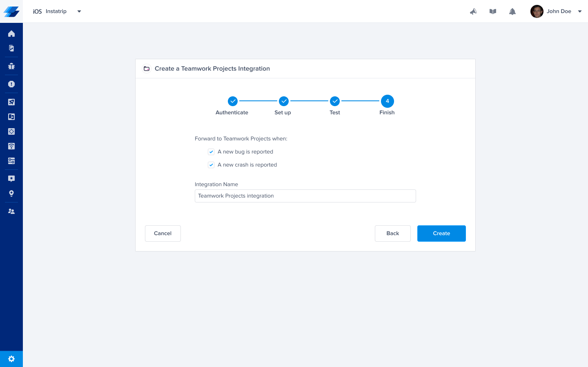Open the screen transition icon in sidebar
This screenshot has width=588, height=367.
pyautogui.click(x=11, y=117)
